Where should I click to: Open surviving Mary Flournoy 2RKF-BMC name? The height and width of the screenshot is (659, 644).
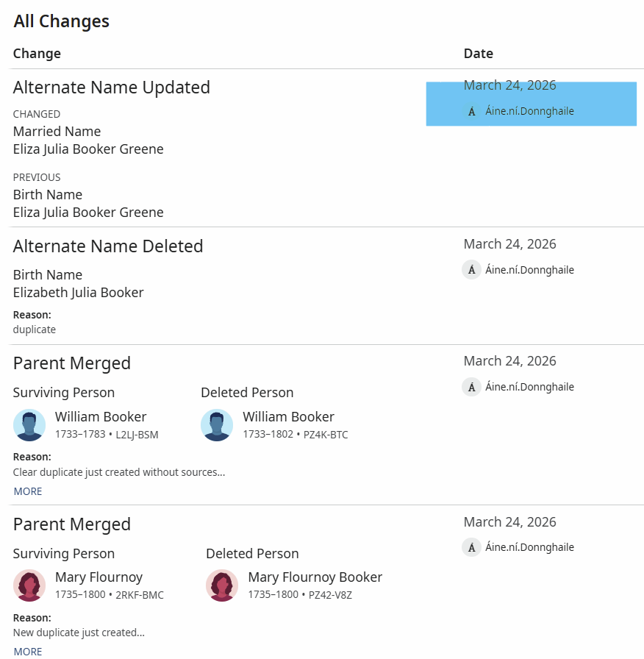99,577
